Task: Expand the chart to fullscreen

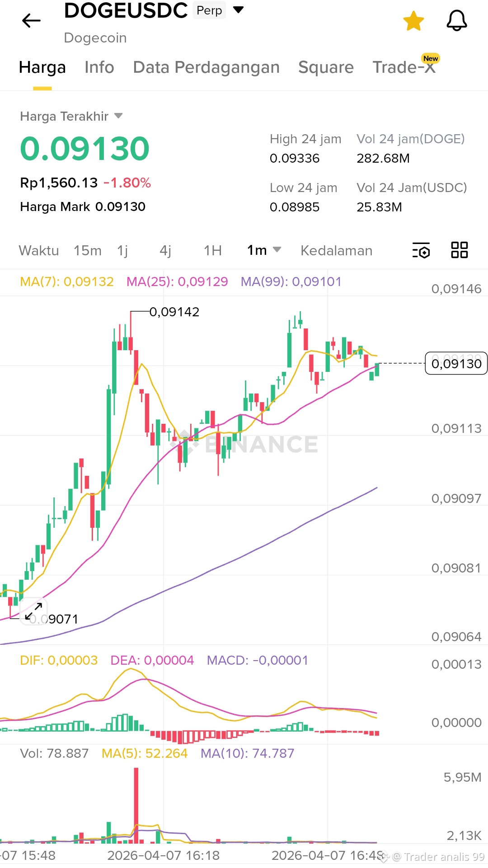Action: tap(33, 611)
